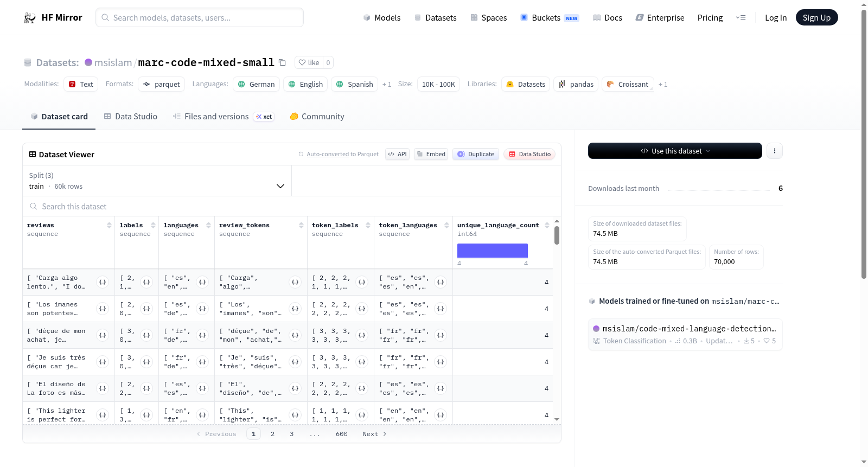Click the HF Mirror logo icon

point(30,18)
